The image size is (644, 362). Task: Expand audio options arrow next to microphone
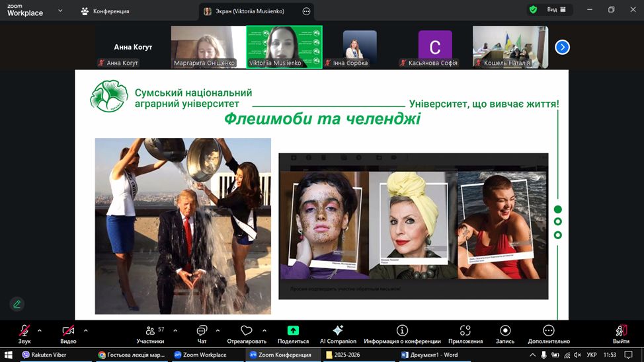click(x=40, y=330)
